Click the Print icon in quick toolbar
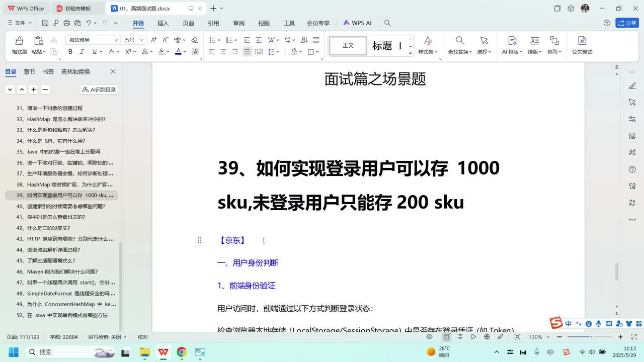This screenshot has height=362, width=644. click(67, 23)
